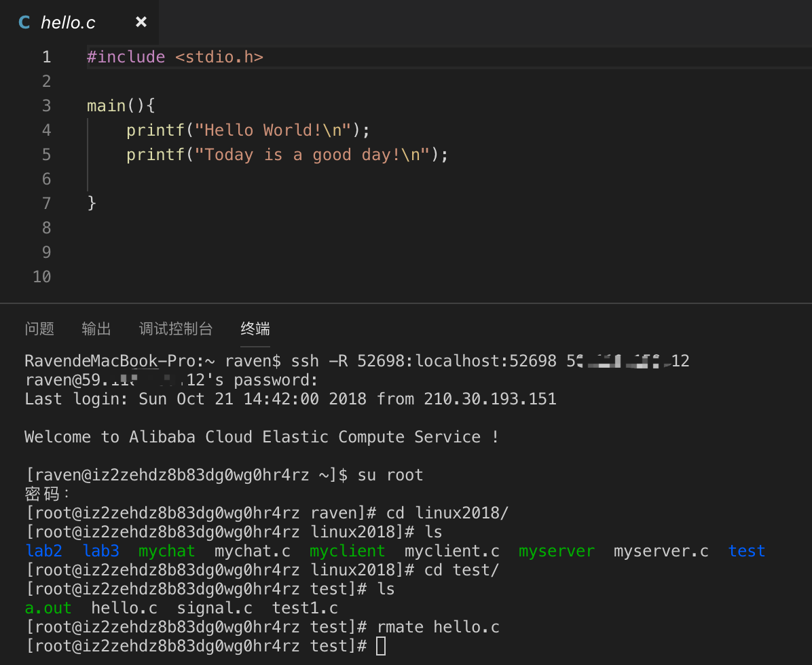This screenshot has width=812, height=665.
Task: Click 'test1.c' in the terminal listing
Action: click(305, 608)
